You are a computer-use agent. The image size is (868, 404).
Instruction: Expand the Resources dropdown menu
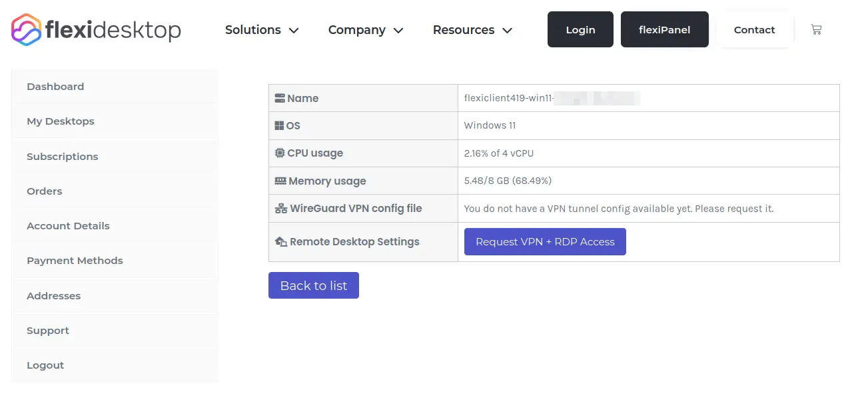(x=472, y=30)
